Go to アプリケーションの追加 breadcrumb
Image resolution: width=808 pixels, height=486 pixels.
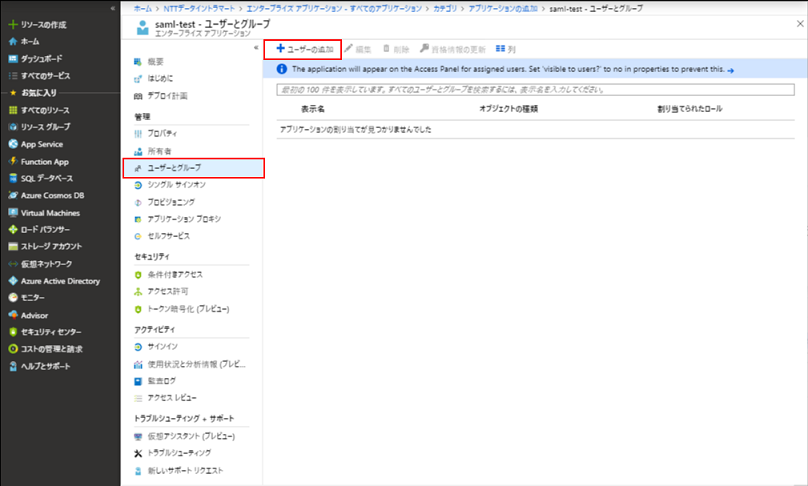pos(503,8)
